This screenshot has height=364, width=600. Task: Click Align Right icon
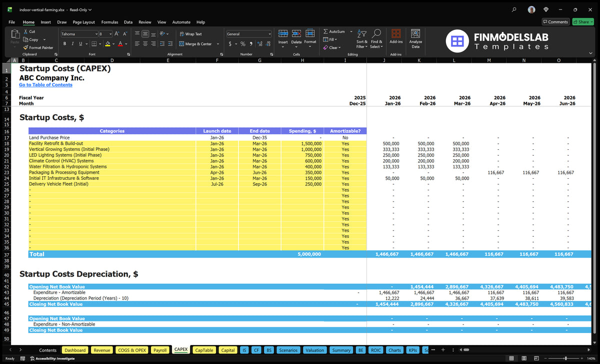(x=153, y=44)
